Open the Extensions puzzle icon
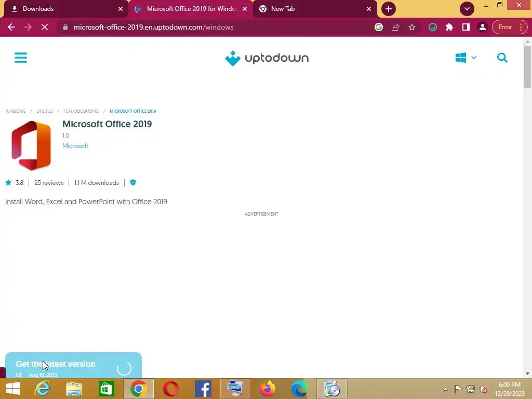The image size is (532, 399). click(449, 27)
